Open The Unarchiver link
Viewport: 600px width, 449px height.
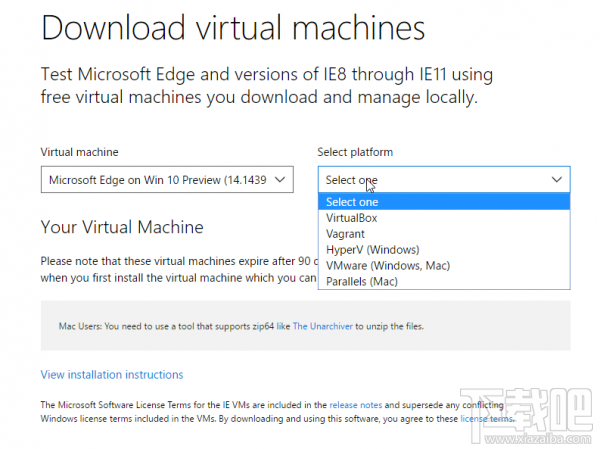[323, 326]
